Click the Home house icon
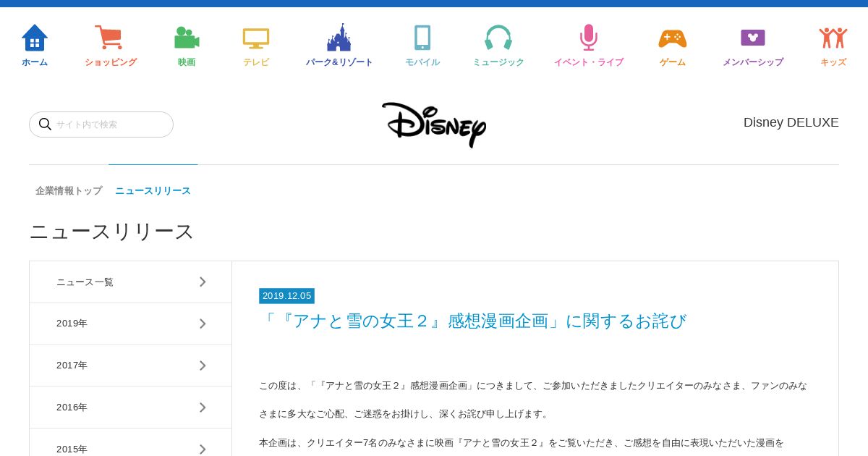868x456 pixels. click(x=35, y=38)
